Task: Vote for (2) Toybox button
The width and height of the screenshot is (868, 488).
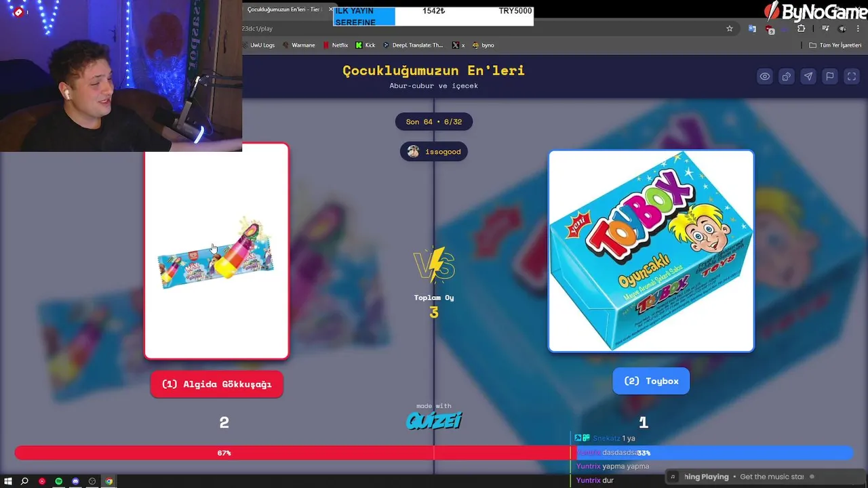Action: [651, 381]
